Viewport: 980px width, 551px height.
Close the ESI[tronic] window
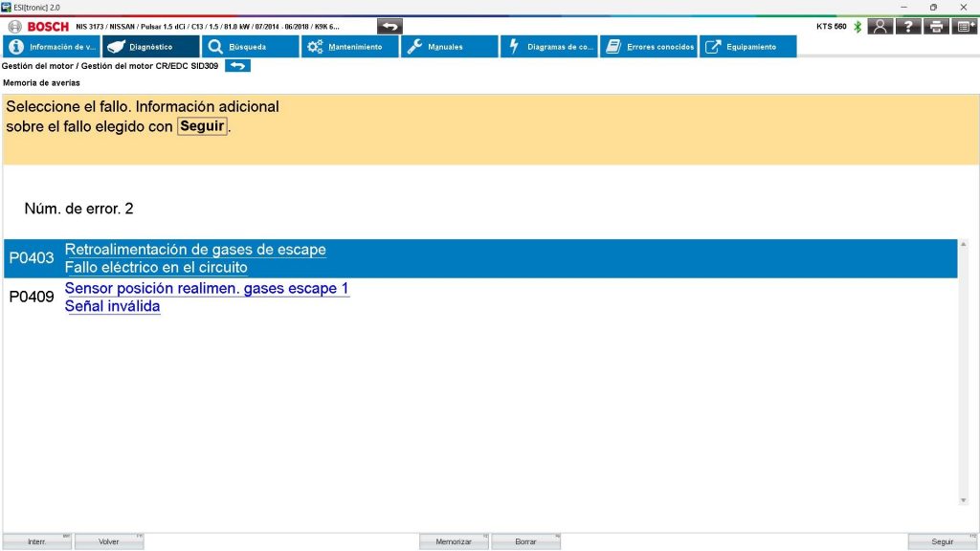click(963, 7)
